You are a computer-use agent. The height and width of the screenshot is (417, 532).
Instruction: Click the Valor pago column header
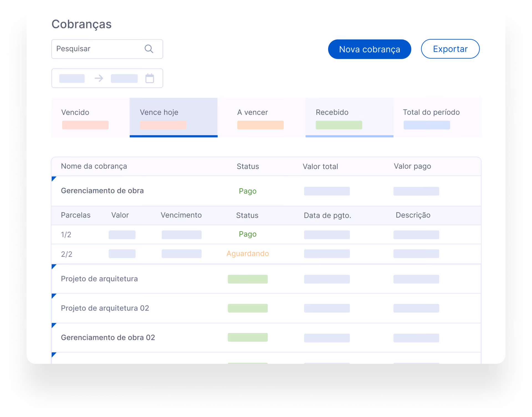pyautogui.click(x=412, y=166)
